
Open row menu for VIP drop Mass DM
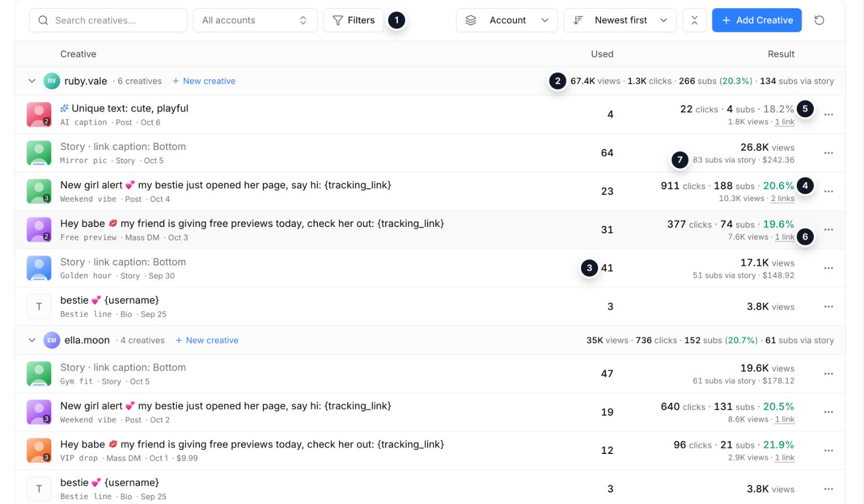pos(829,451)
